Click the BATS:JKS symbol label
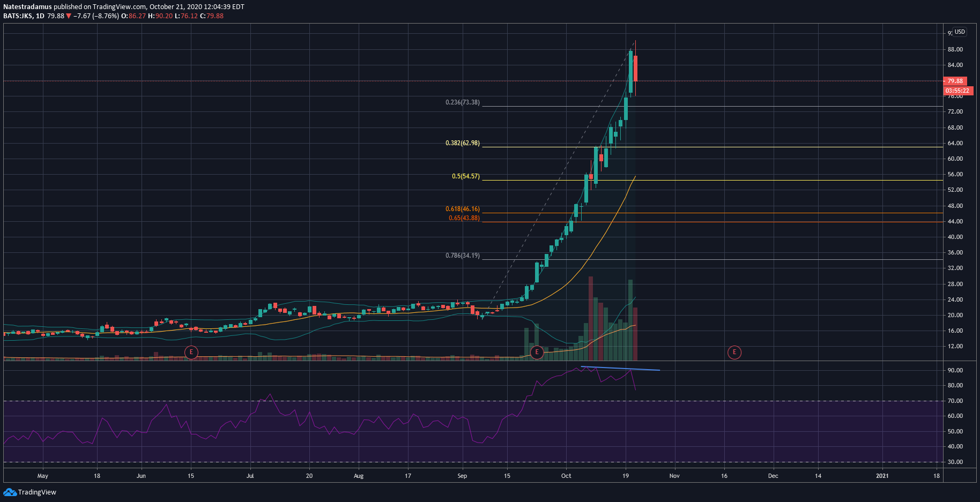This screenshot has width=980, height=502. [x=18, y=16]
